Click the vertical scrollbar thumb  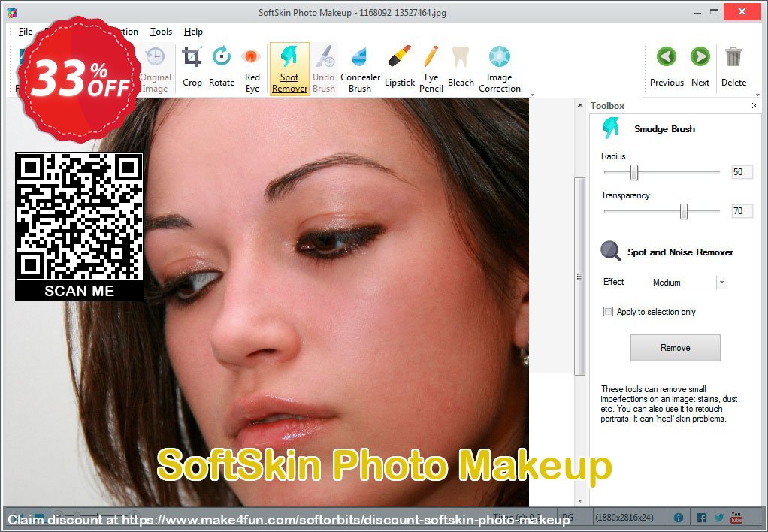[x=580, y=277]
